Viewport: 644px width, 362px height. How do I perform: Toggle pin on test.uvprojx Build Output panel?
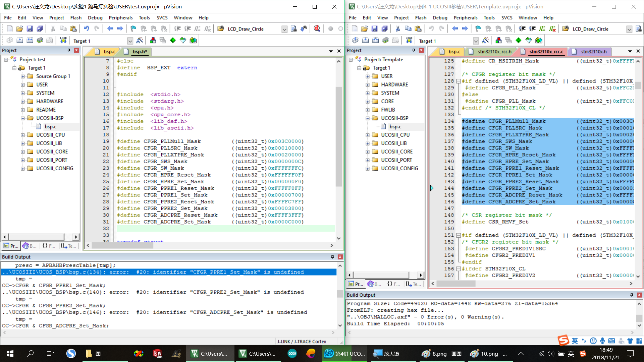332,257
